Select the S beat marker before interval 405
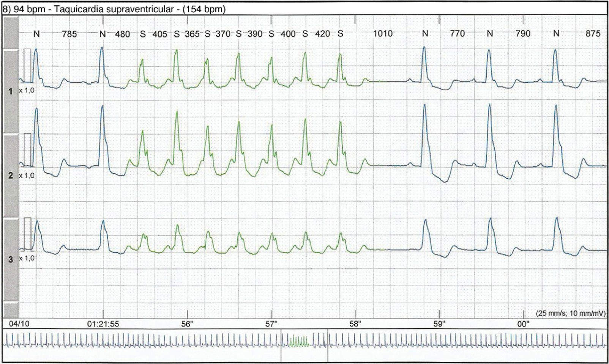609x364 pixels. (143, 34)
